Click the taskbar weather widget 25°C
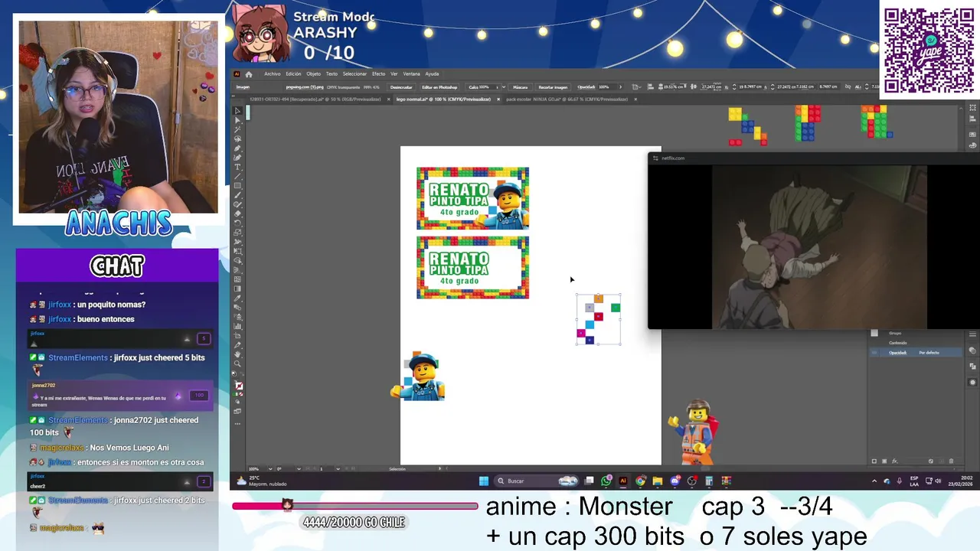Viewport: 980px width, 551px height. point(262,481)
